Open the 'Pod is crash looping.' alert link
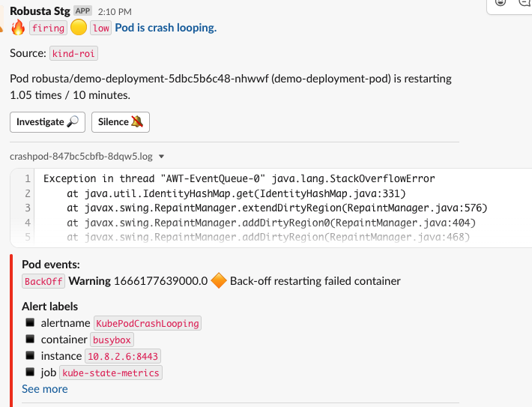This screenshot has height=407, width=532. point(166,28)
